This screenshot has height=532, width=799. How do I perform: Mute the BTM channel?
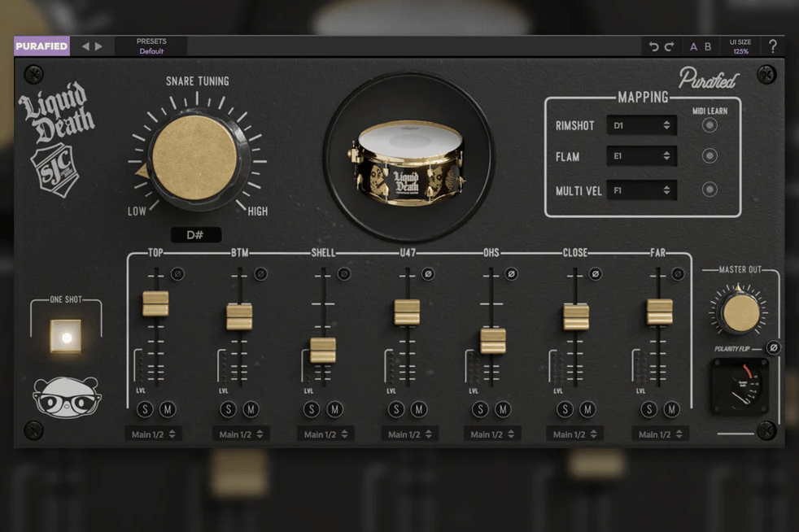pos(251,409)
